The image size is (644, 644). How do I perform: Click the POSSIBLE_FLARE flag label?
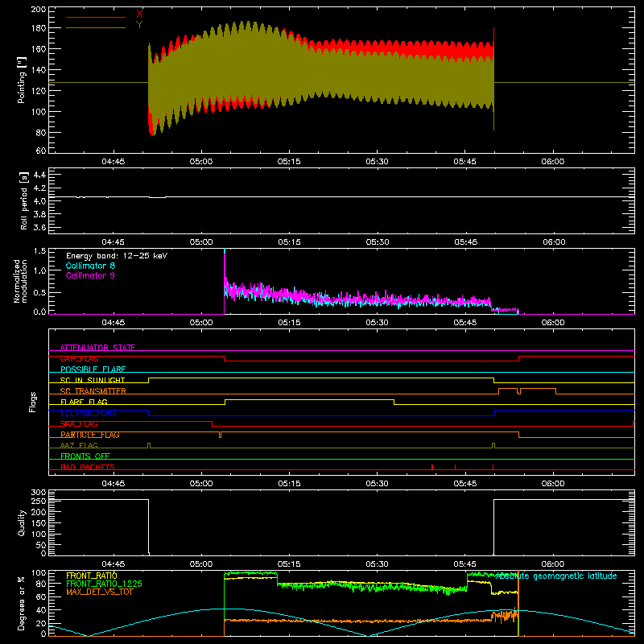(x=93, y=369)
